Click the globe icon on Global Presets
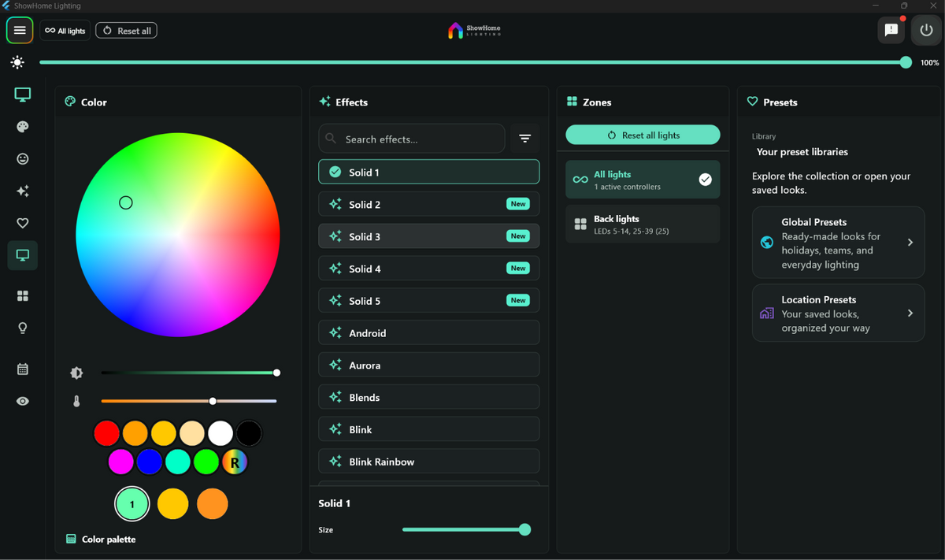Screen dimensions: 945x560 click(x=767, y=243)
